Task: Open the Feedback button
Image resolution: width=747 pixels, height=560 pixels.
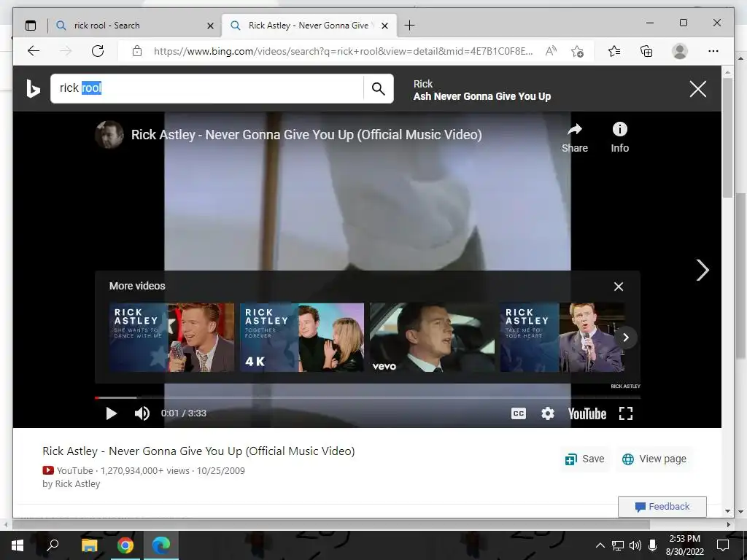Action: click(x=662, y=507)
